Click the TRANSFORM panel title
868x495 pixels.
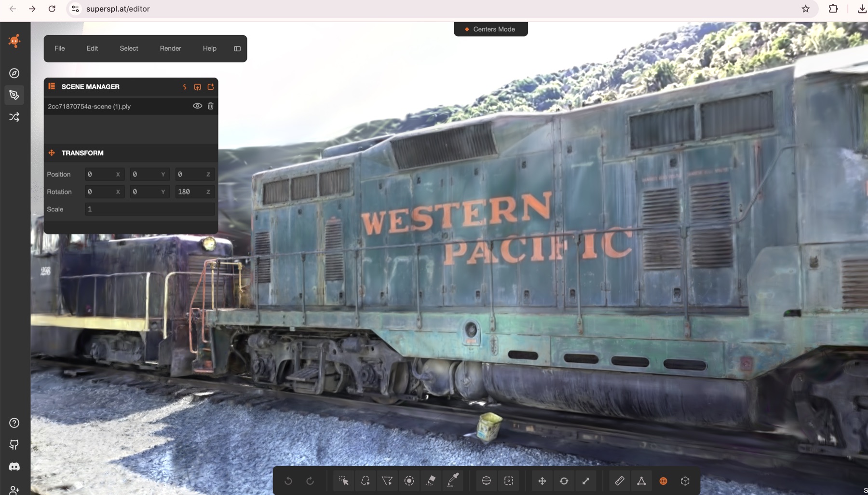[x=82, y=153]
